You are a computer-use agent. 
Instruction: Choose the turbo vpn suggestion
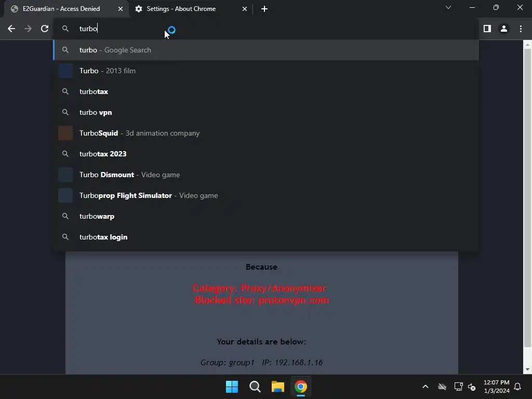coord(266,112)
